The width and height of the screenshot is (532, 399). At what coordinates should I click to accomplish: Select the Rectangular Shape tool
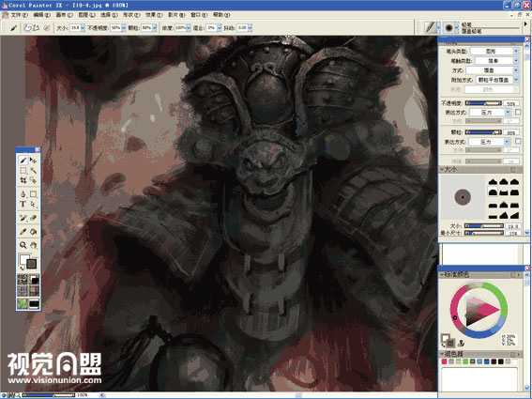click(x=33, y=194)
